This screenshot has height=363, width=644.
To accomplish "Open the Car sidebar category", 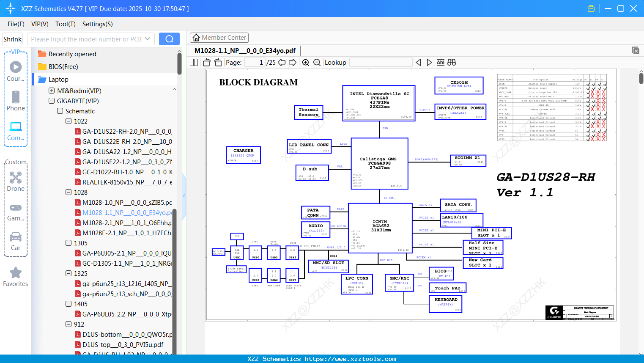I will click(16, 241).
